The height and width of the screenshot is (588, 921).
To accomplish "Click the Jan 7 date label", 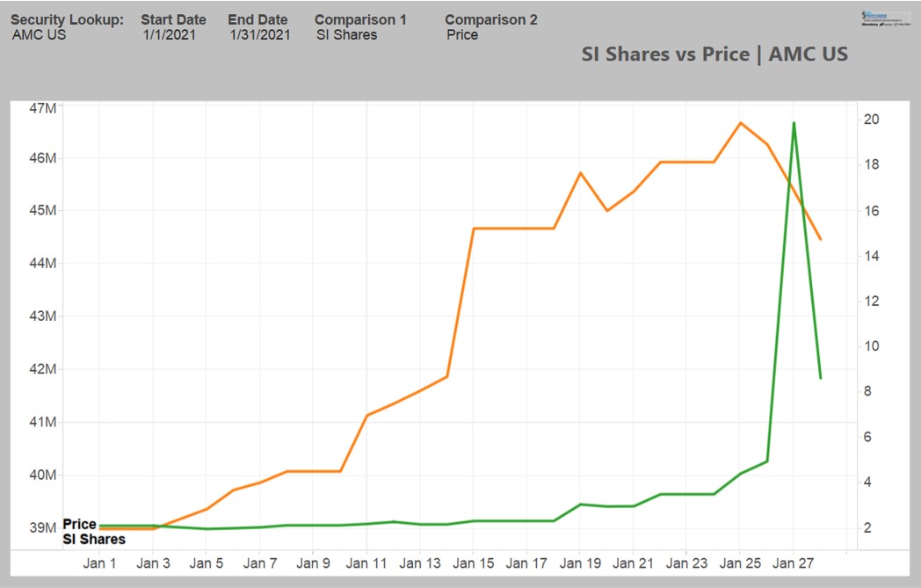I will point(259,563).
